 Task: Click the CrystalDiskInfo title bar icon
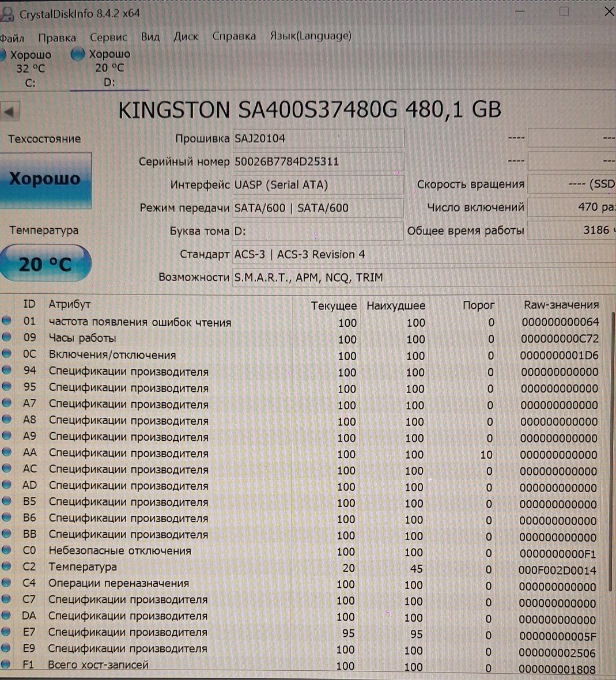click(x=7, y=14)
